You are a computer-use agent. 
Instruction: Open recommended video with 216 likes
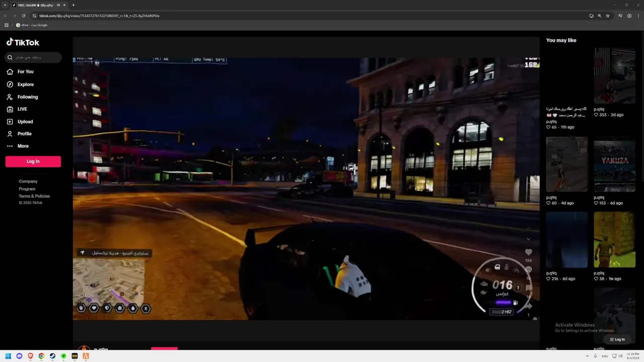(567, 240)
